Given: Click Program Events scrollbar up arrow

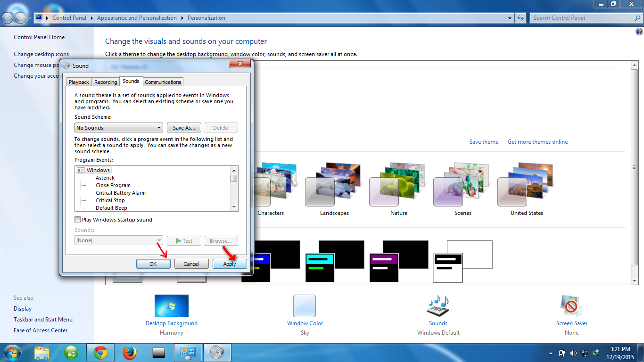Looking at the screenshot, I should click(233, 170).
